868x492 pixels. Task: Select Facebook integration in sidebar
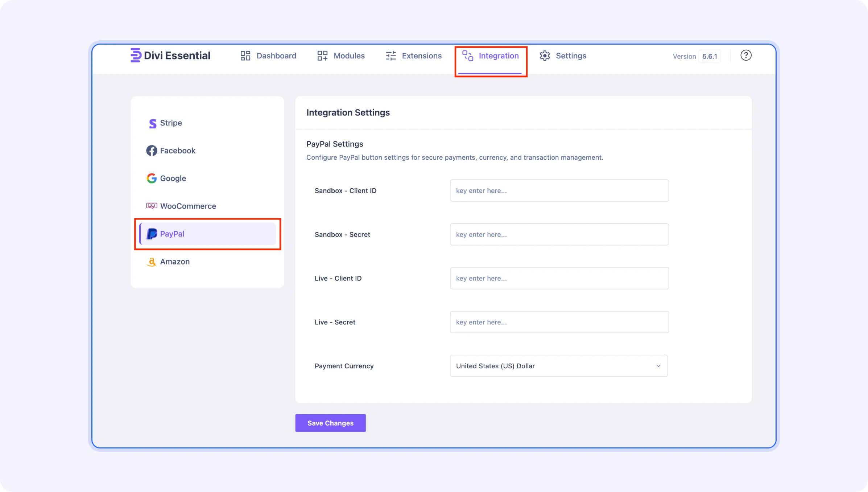pyautogui.click(x=207, y=151)
